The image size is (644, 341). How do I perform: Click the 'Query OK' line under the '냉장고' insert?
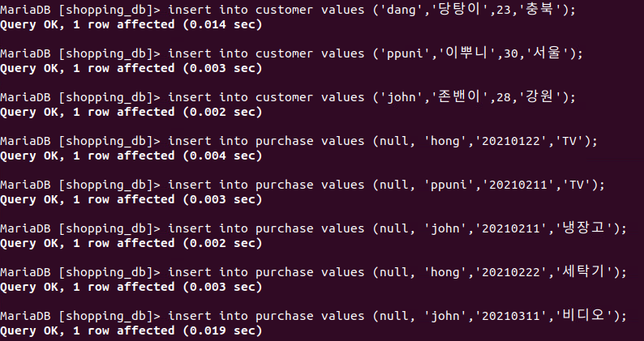tap(131, 243)
